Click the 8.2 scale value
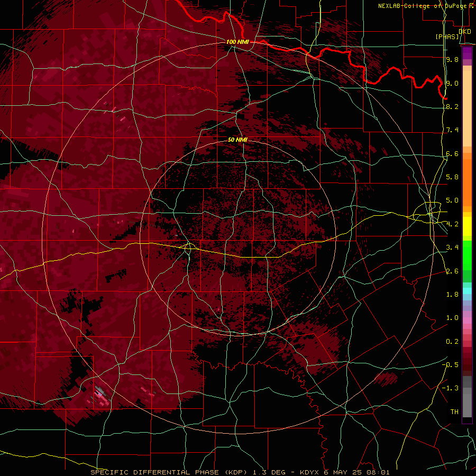This screenshot has width=476, height=476. coord(452,106)
